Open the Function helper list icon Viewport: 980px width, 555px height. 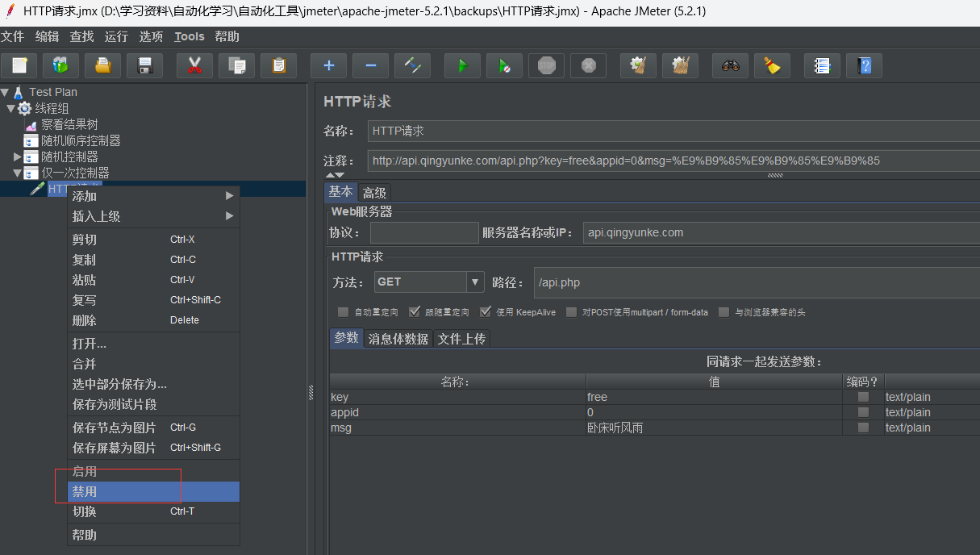(822, 65)
